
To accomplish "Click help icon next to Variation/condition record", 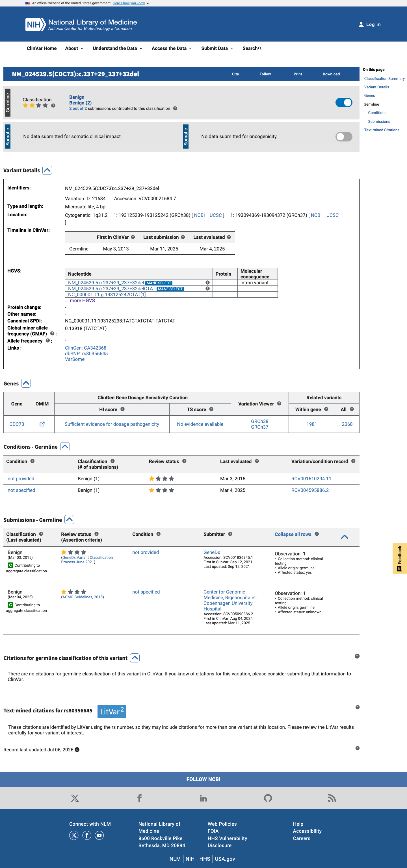I will (353, 461).
